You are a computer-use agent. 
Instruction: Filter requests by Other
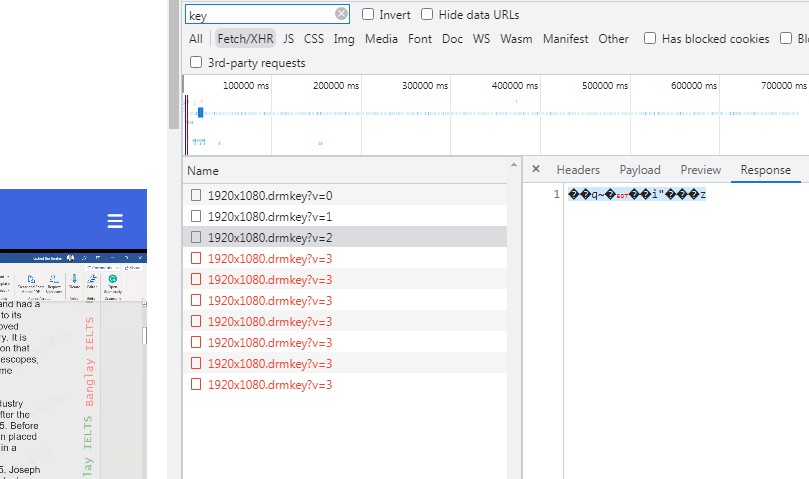(613, 39)
